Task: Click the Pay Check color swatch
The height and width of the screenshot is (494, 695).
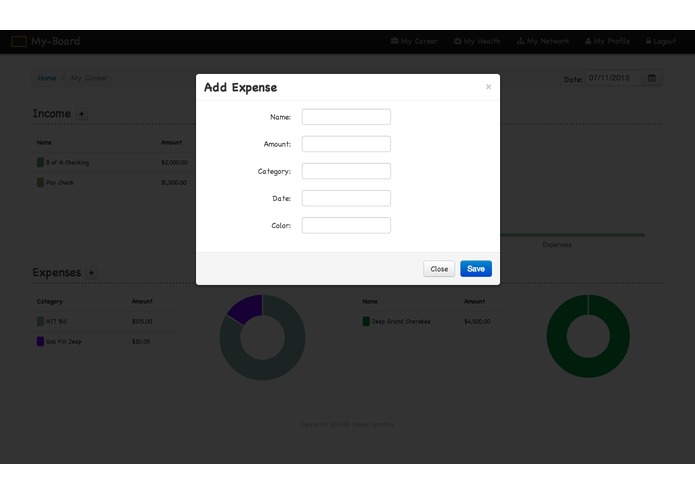Action: 40,183
